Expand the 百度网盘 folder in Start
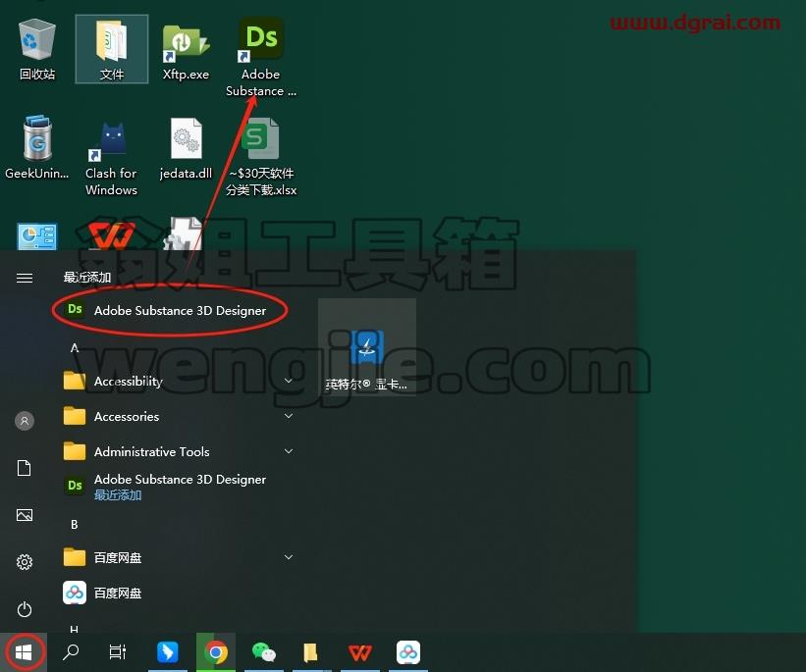Screen dimensions: 806x672 pyautogui.click(x=178, y=557)
